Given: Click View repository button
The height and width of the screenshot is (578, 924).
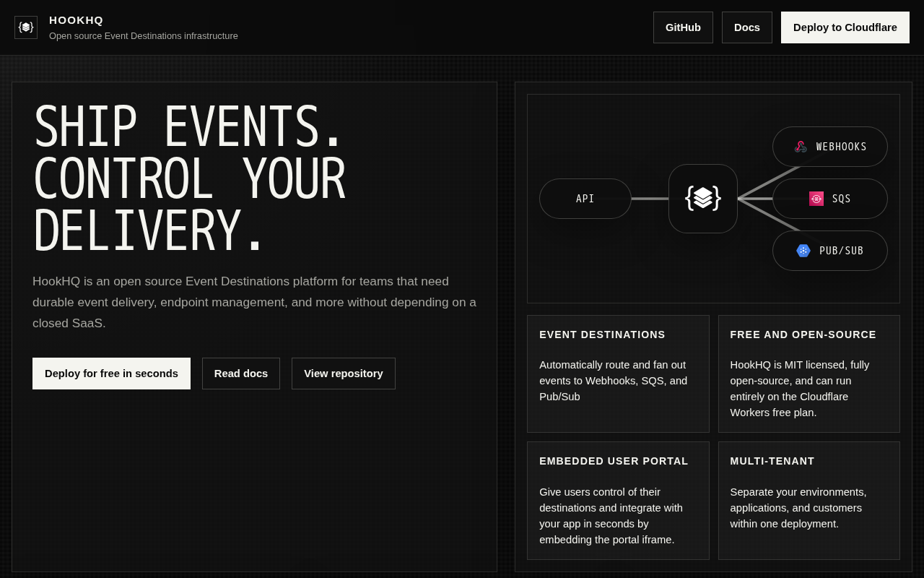Looking at the screenshot, I should 344,374.
